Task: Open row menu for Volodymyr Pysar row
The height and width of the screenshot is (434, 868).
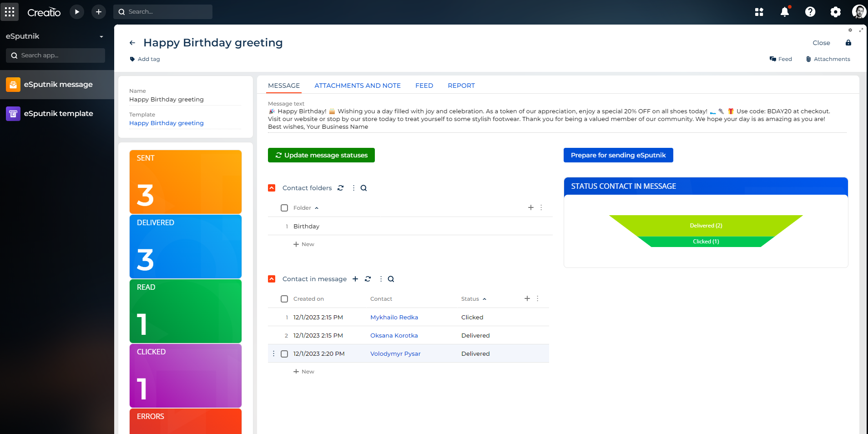Action: pos(273,353)
